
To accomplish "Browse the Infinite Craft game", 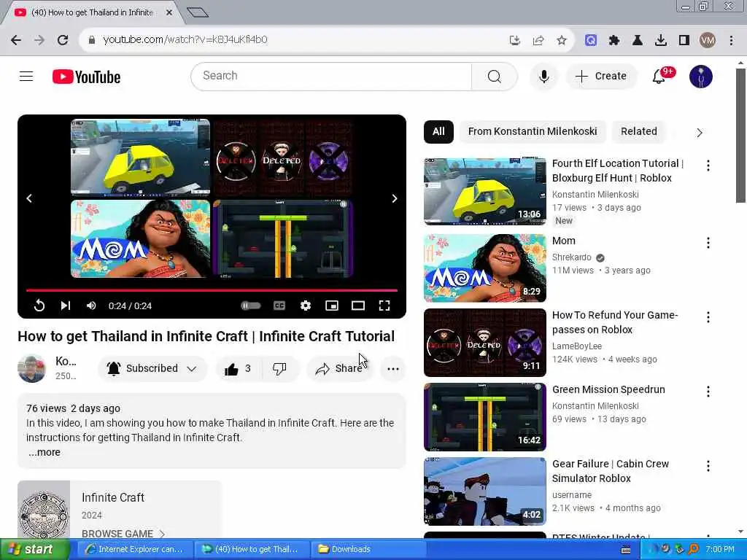I will click(x=123, y=534).
